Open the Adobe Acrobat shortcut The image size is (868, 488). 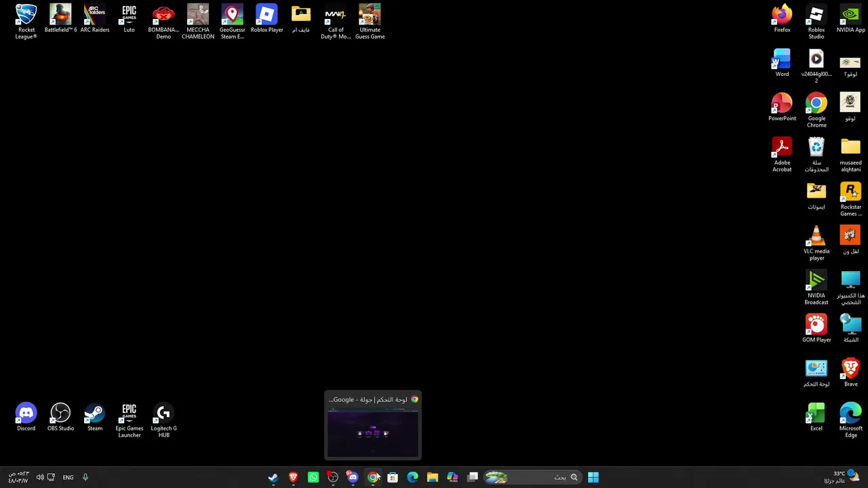(782, 155)
